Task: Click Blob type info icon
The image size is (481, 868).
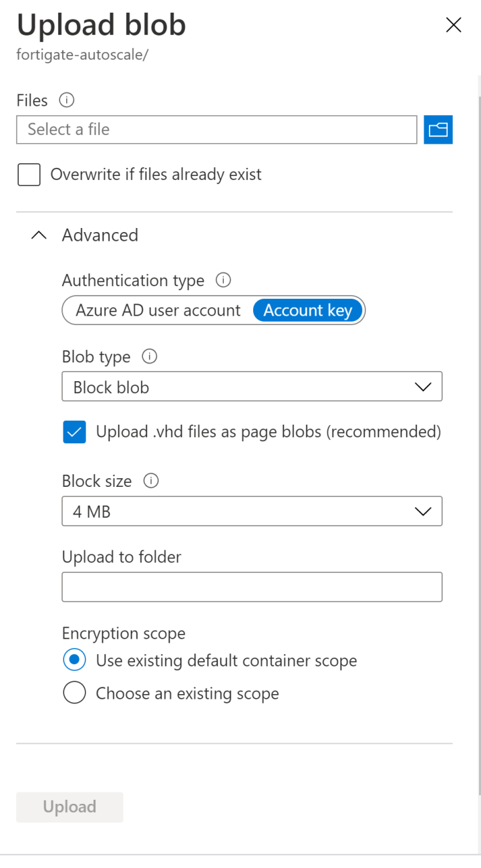Action: tap(150, 356)
